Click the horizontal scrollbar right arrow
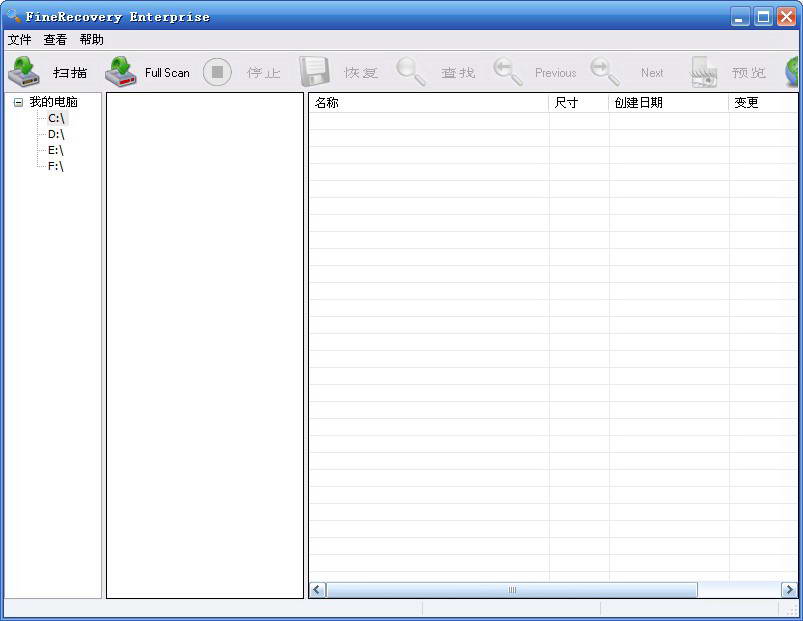803x621 pixels. tap(789, 590)
